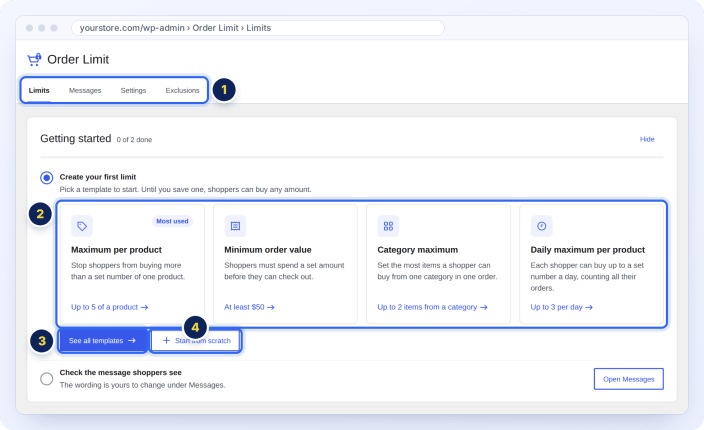Open the Exclusions tab

[182, 90]
